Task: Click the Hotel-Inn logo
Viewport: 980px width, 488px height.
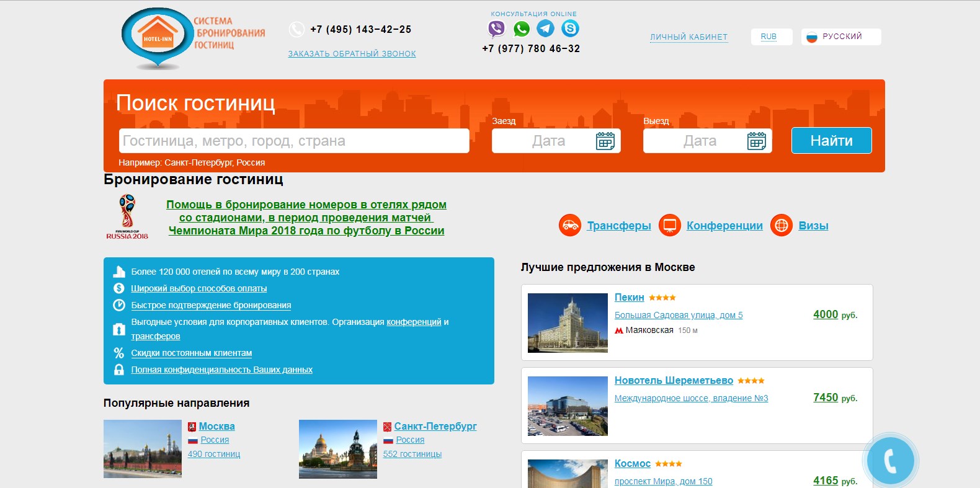Action: point(193,38)
